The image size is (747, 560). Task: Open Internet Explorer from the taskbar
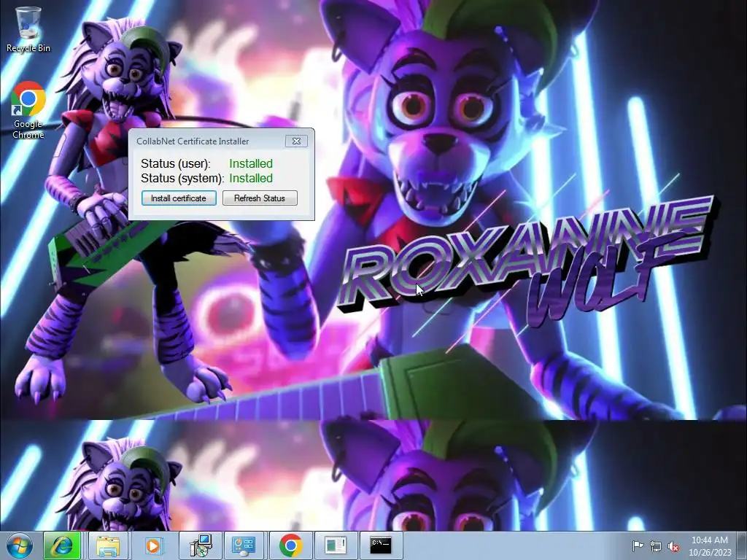63,545
